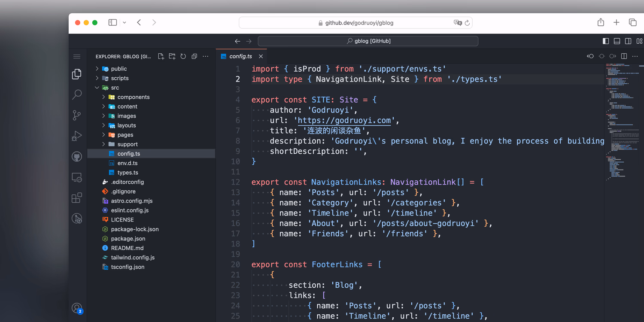Split the editor to the right
Image resolution: width=644 pixels, height=322 pixels.
click(624, 56)
